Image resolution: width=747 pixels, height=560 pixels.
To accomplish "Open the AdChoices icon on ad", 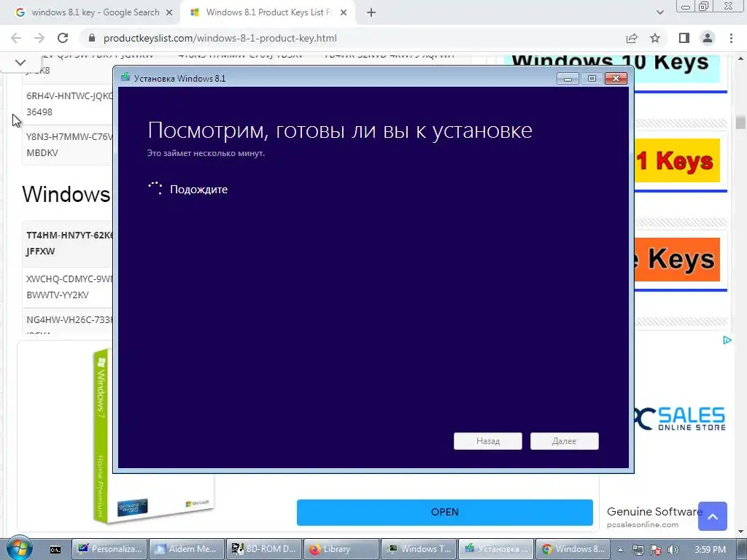I will (x=727, y=340).
